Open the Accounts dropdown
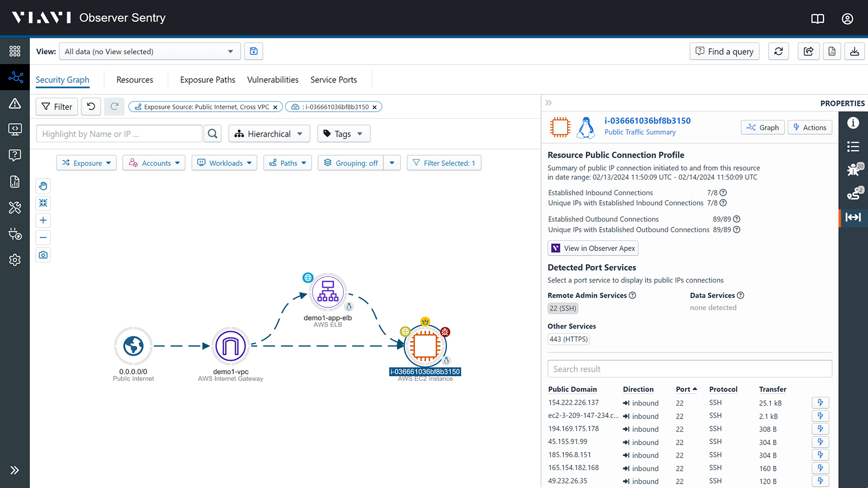This screenshot has width=868, height=488. click(154, 163)
